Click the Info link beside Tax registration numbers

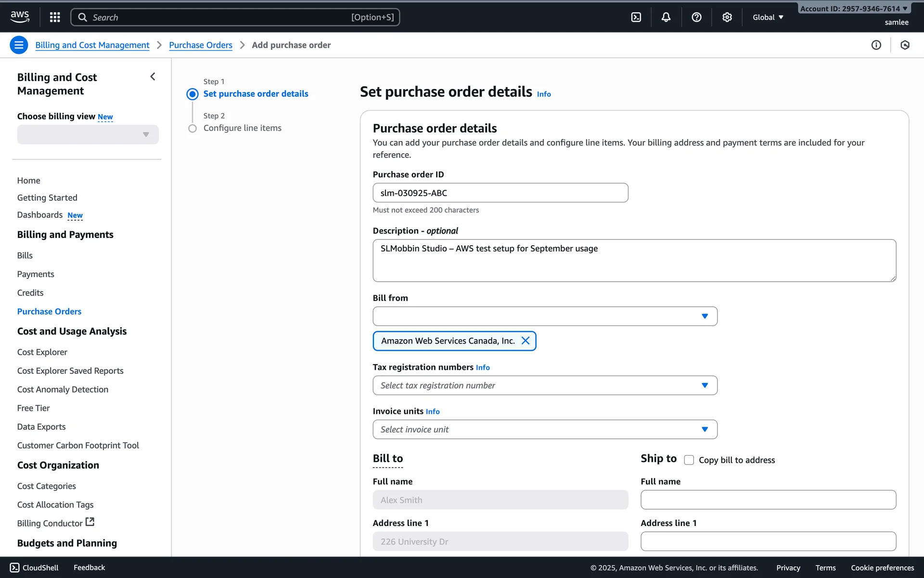(x=483, y=368)
